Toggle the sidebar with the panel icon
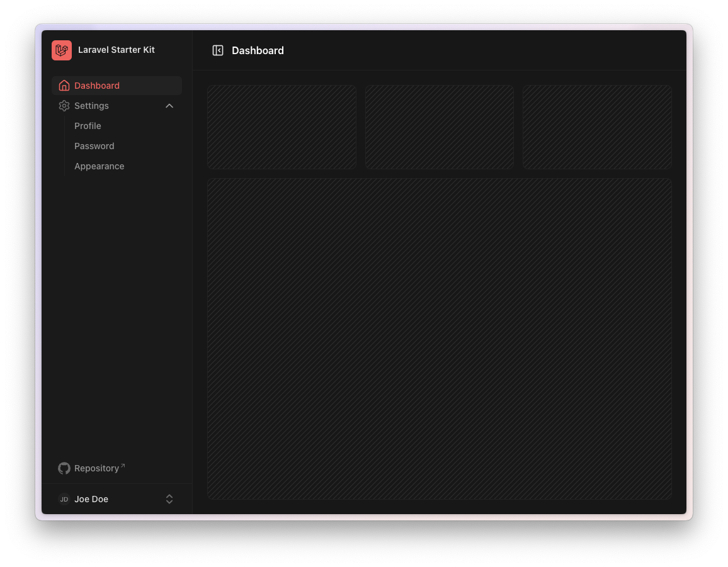The image size is (728, 567). (218, 50)
